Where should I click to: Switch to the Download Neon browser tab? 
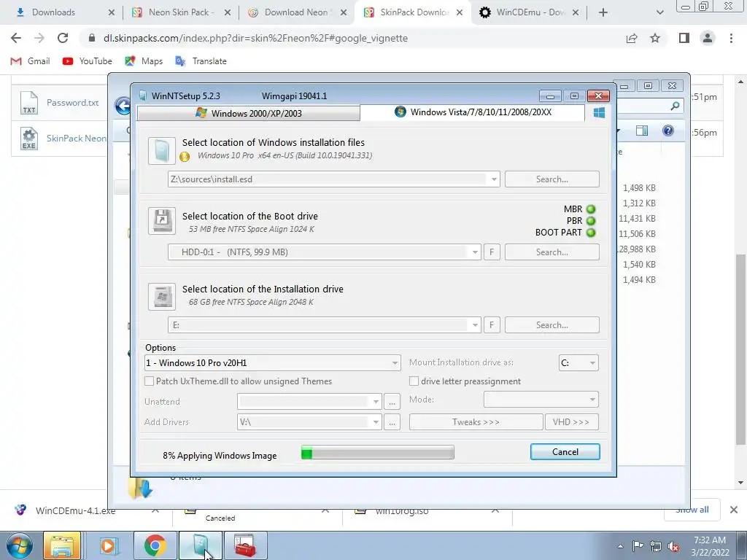coord(296,12)
